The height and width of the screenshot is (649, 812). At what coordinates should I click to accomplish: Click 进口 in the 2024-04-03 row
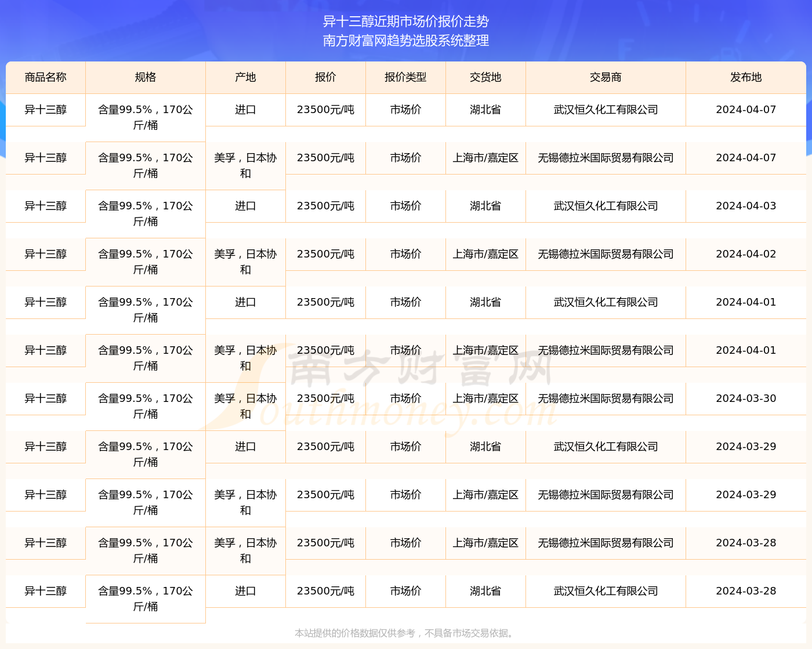pos(245,206)
